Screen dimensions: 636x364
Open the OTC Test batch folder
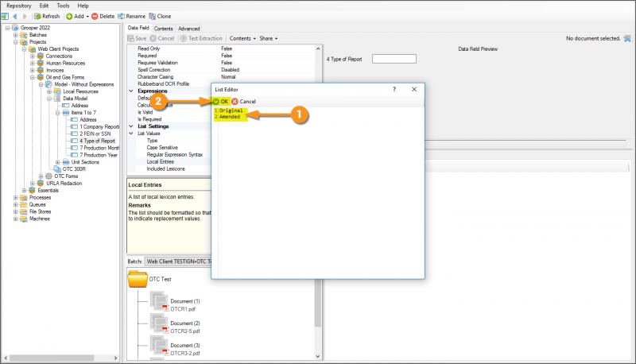pos(138,279)
